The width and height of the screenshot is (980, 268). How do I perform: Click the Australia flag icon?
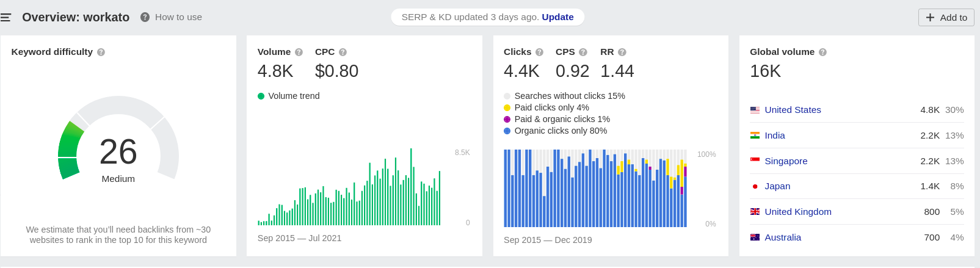pos(755,237)
